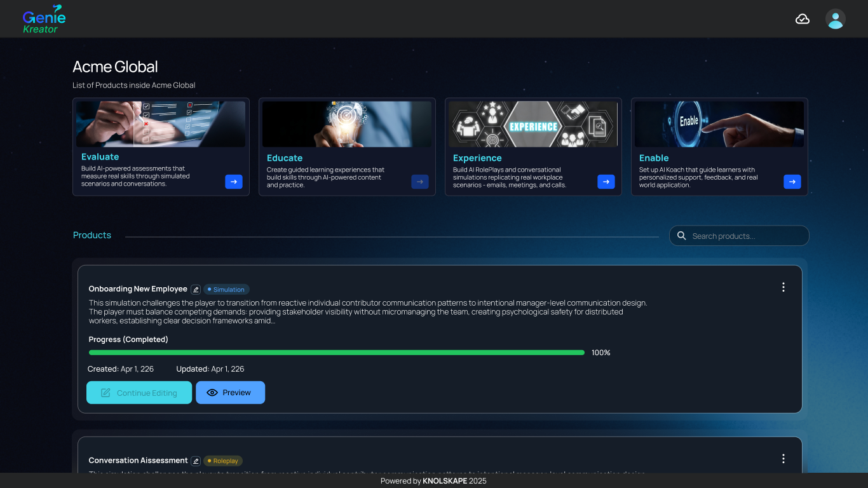Edit the Conversation Aissessment title
This screenshot has width=868, height=488.
point(196,461)
